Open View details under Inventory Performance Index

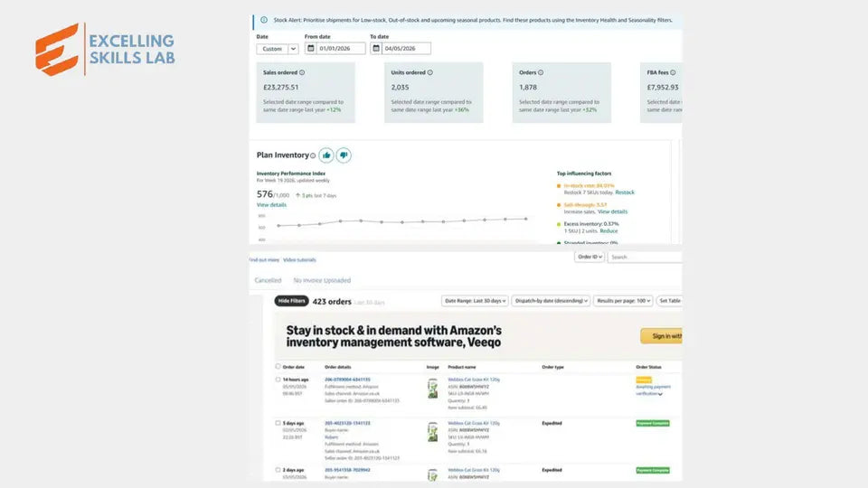click(x=271, y=205)
